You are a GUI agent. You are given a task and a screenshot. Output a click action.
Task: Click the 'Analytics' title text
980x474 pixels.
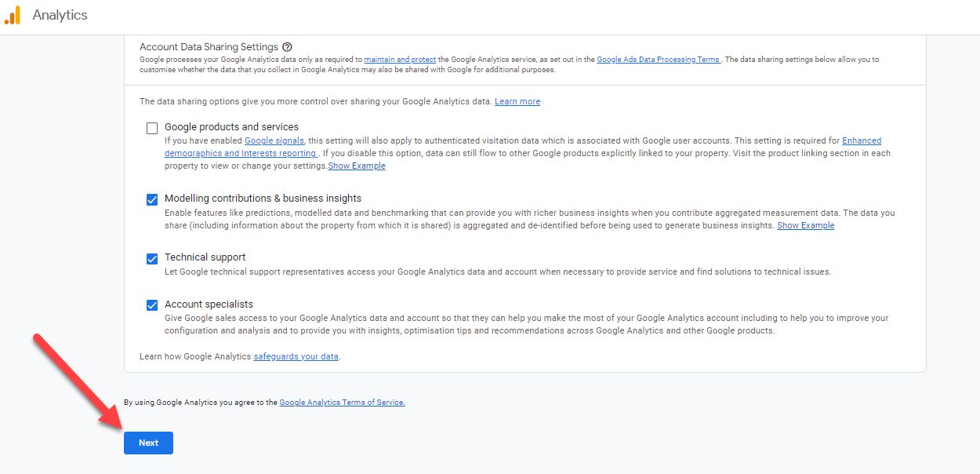coord(60,15)
